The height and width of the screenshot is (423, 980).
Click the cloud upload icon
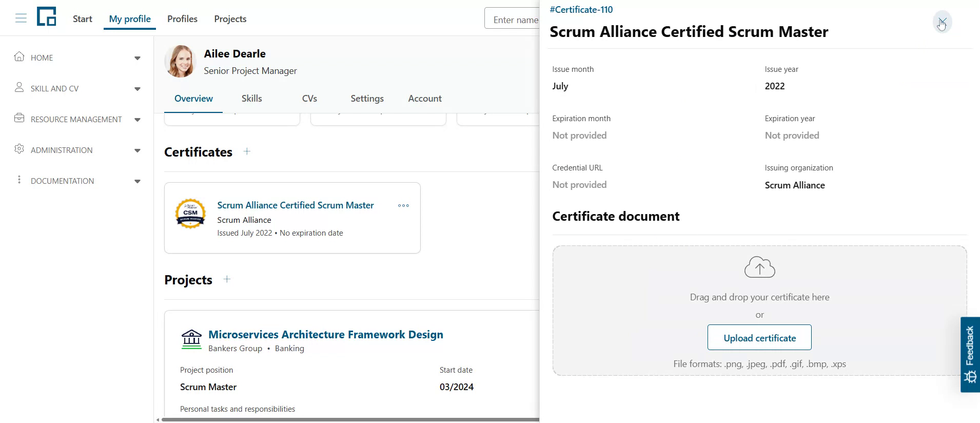pyautogui.click(x=760, y=267)
